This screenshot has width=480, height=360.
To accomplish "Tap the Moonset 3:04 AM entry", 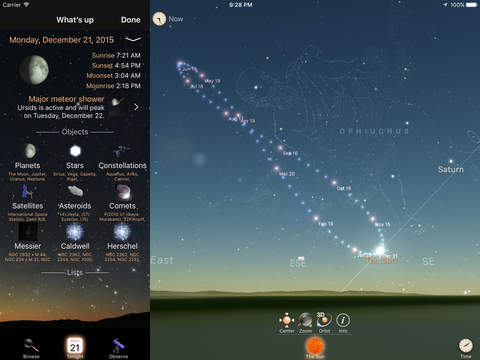I will (x=113, y=76).
